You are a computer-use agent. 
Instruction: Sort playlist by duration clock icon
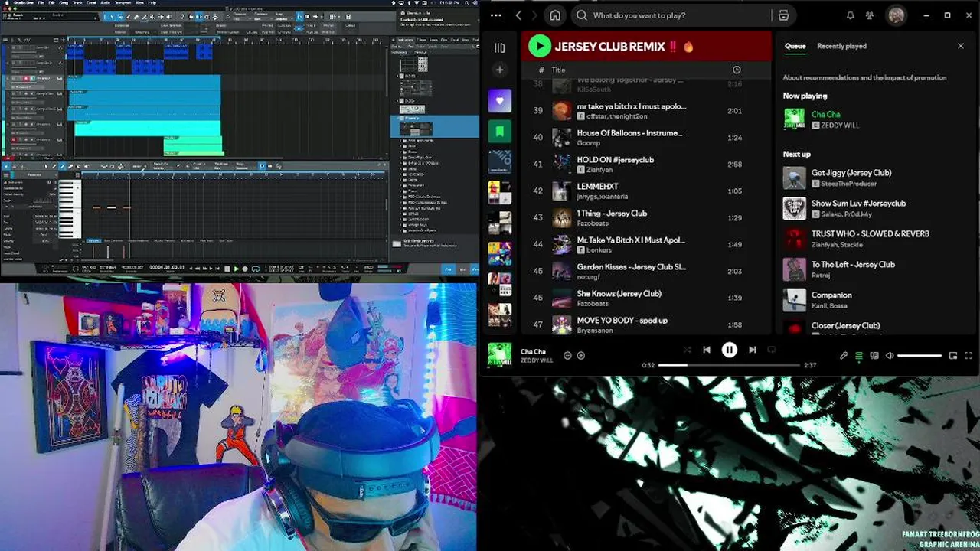(x=737, y=70)
